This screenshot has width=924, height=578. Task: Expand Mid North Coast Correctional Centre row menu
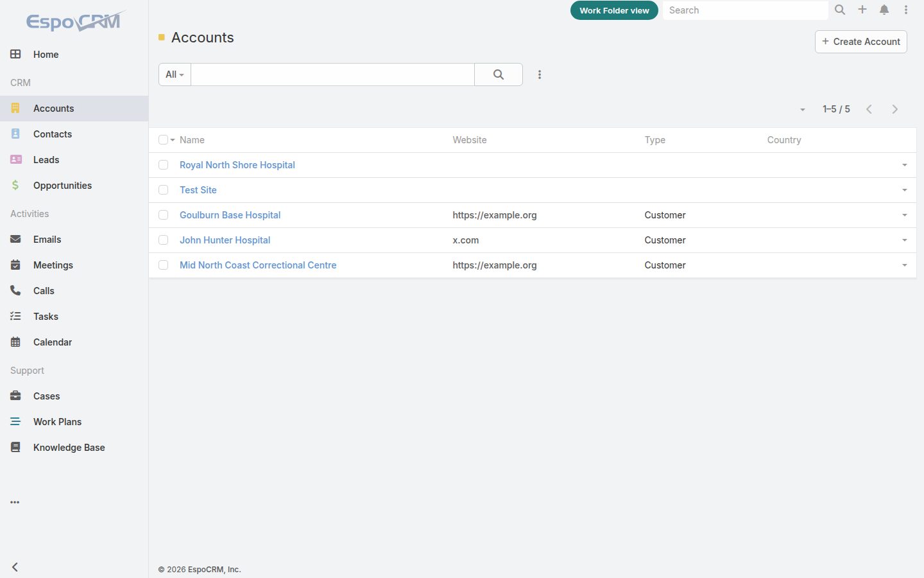[x=904, y=265]
